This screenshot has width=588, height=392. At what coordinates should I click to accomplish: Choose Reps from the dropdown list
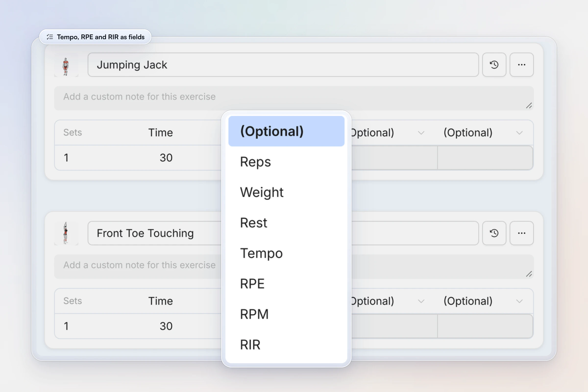[x=286, y=162]
